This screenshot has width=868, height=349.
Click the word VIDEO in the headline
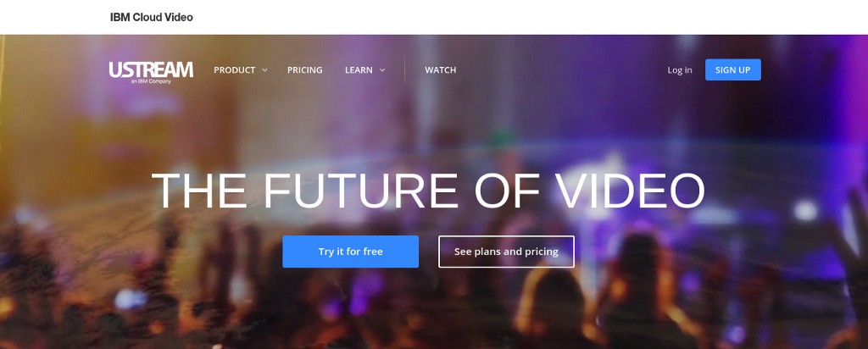click(631, 191)
